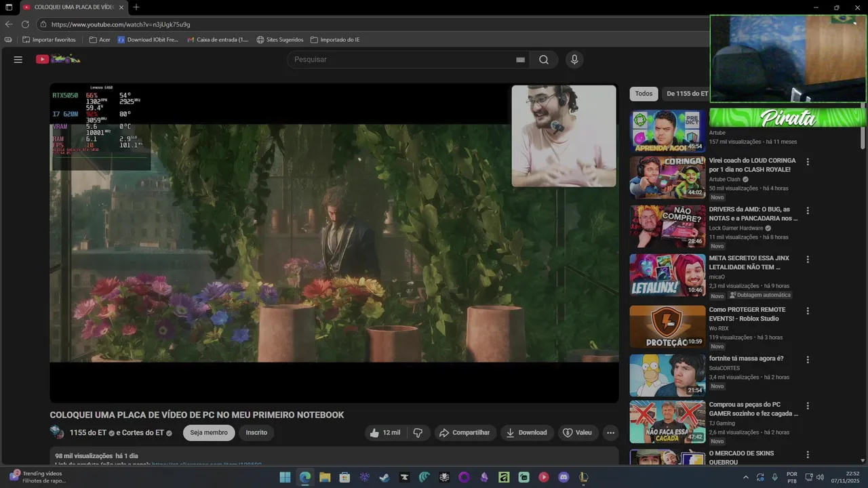Go to the YouTube home logo

58,59
